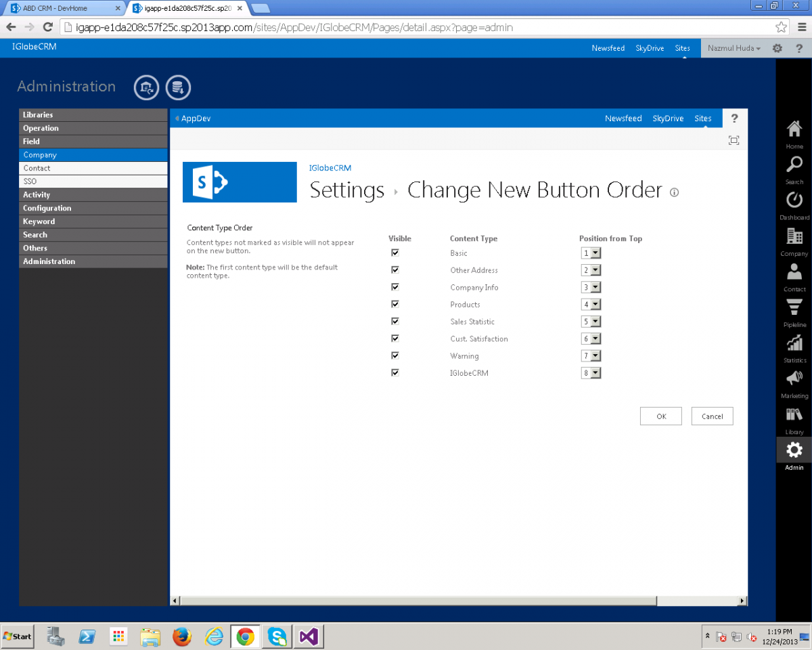This screenshot has width=812, height=650.
Task: Uncheck Visible for Cust. Satisfaction
Action: pyautogui.click(x=395, y=339)
